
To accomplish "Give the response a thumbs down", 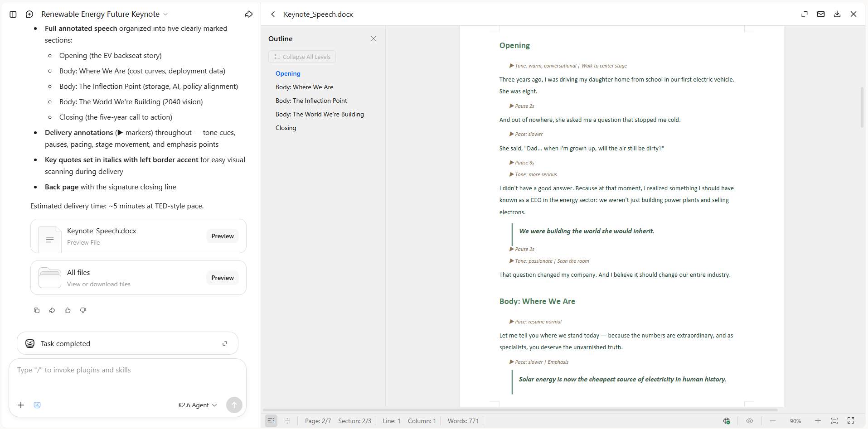I will [x=83, y=310].
